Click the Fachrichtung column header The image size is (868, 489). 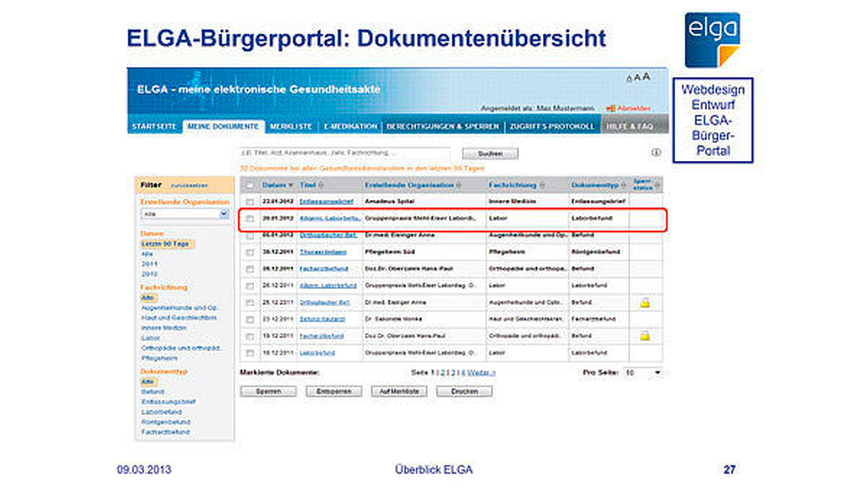512,185
